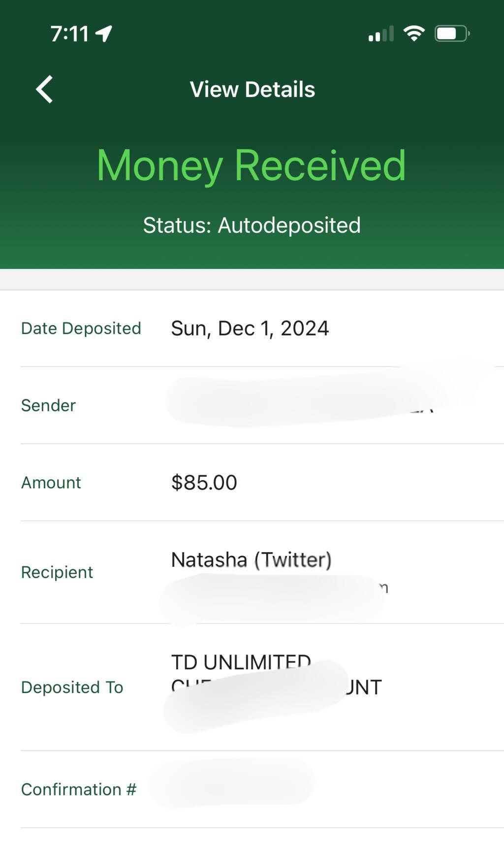Viewport: 504px width, 851px height.
Task: Select the Sun, Dec 1, 2024 date
Action: (250, 328)
